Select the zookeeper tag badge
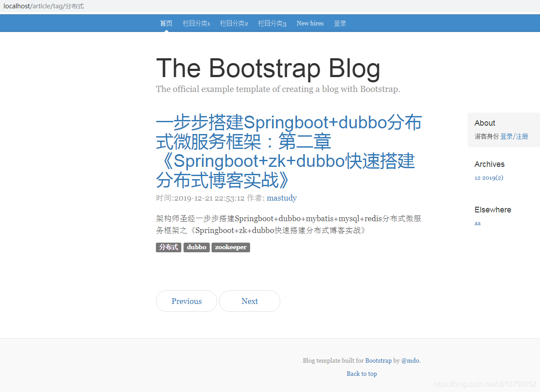Viewport: 540px width, 392px height. (231, 247)
